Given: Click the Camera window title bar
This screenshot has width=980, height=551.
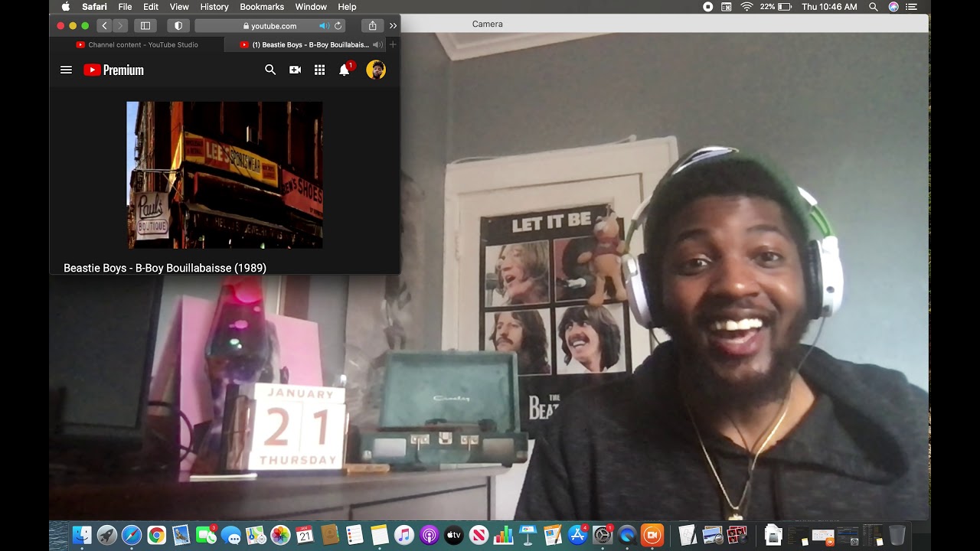Looking at the screenshot, I should pyautogui.click(x=665, y=24).
